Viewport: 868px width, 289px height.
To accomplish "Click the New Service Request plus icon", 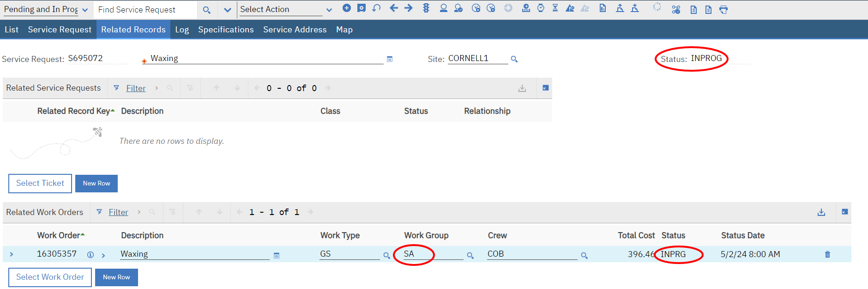I will pos(347,8).
